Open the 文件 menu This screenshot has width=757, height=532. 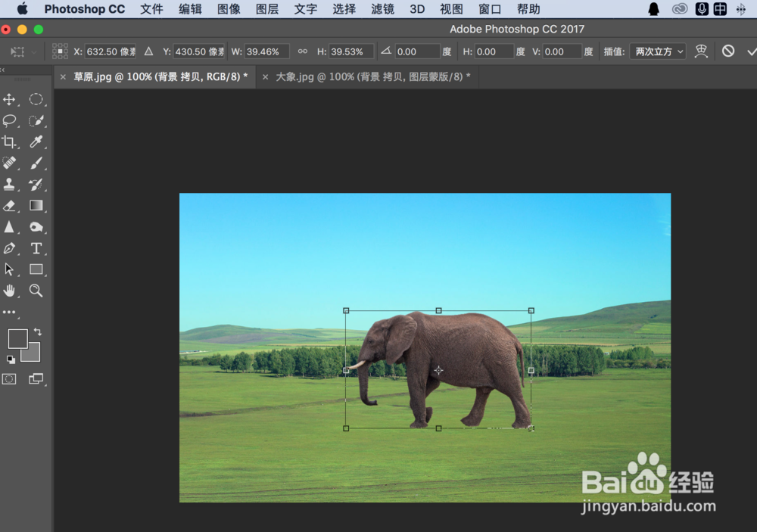click(x=151, y=9)
